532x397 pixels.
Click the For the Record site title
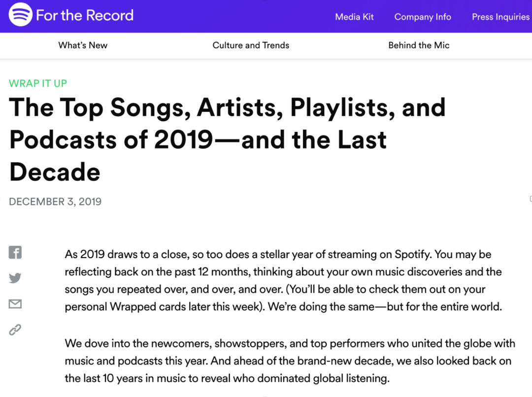[x=85, y=15]
